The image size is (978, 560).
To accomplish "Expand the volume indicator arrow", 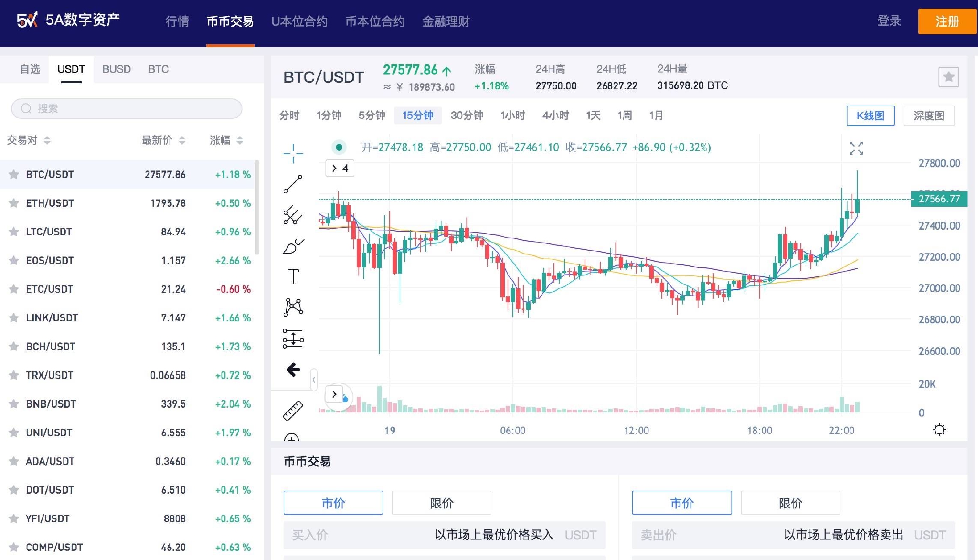I will 334,394.
